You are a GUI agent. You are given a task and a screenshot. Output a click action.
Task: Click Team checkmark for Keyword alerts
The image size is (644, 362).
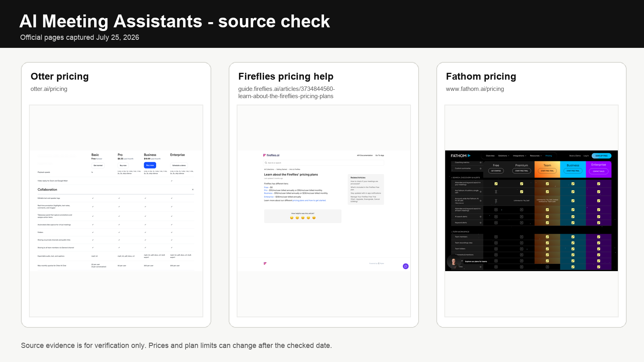pyautogui.click(x=547, y=223)
